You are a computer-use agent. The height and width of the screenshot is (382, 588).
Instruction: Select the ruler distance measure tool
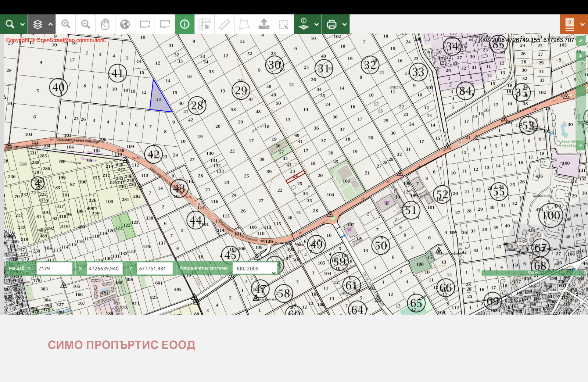(224, 24)
